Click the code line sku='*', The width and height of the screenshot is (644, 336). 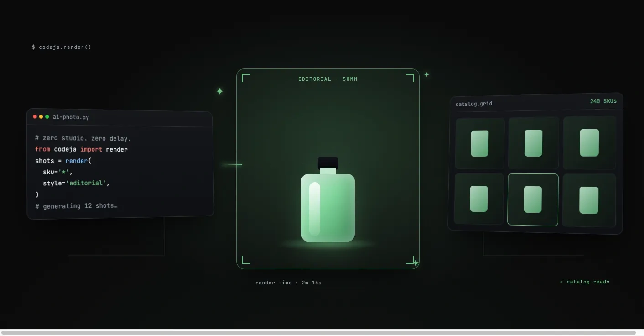click(x=58, y=172)
